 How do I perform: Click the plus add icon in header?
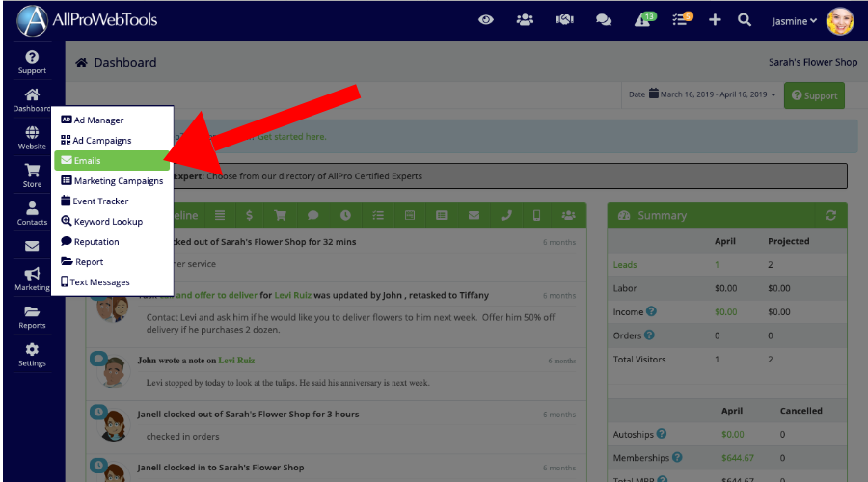click(x=715, y=19)
